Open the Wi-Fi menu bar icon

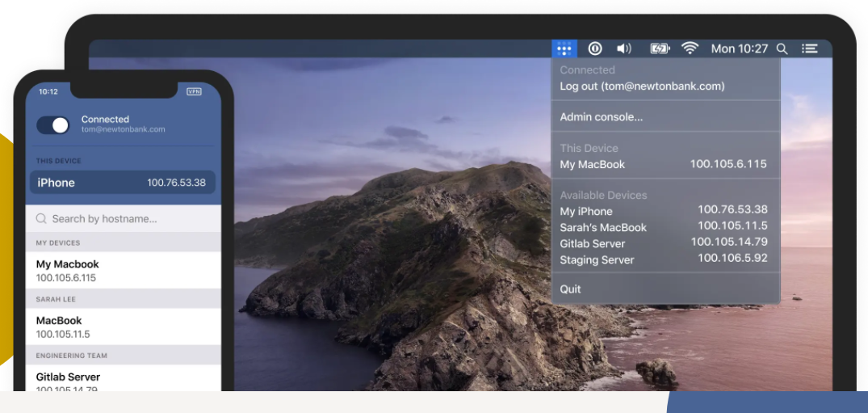[690, 48]
